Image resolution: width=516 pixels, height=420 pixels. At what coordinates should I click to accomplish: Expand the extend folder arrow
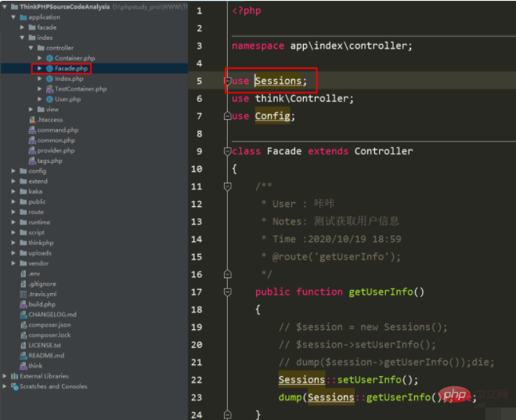point(13,181)
